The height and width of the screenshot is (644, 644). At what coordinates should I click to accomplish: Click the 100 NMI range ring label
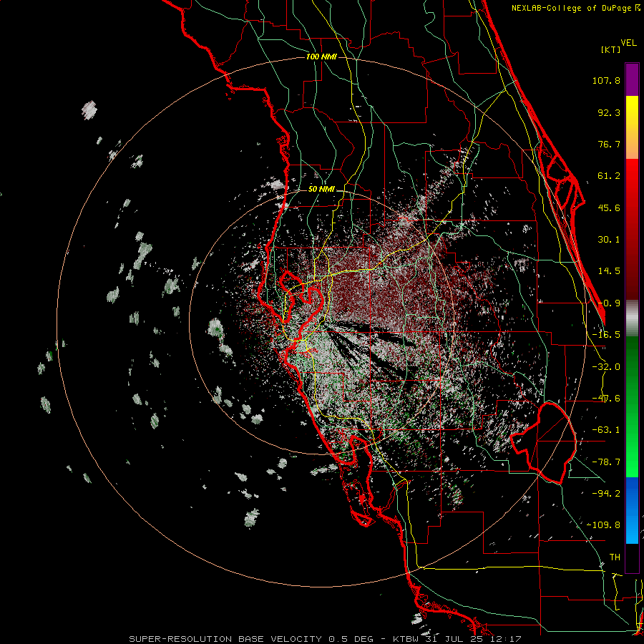[321, 57]
